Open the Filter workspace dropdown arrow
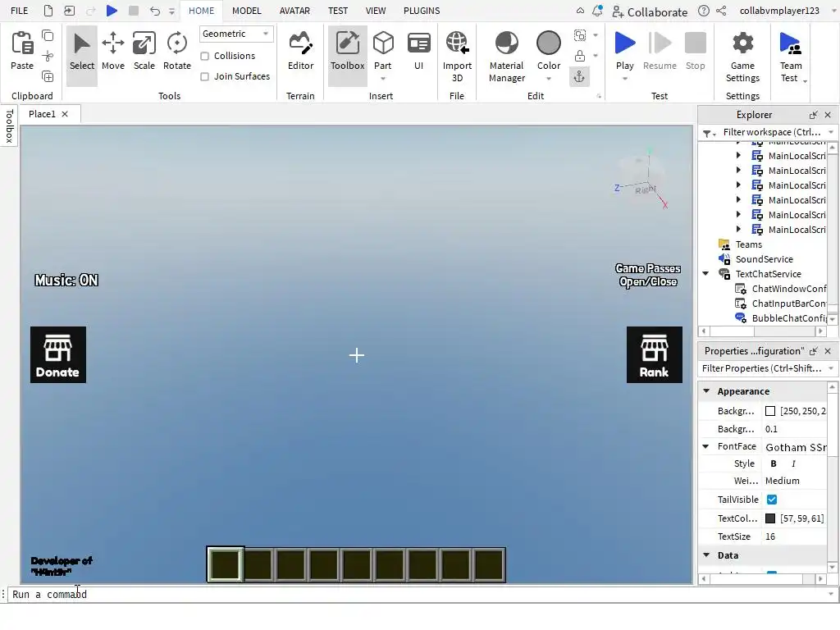This screenshot has width=840, height=630. tap(831, 132)
